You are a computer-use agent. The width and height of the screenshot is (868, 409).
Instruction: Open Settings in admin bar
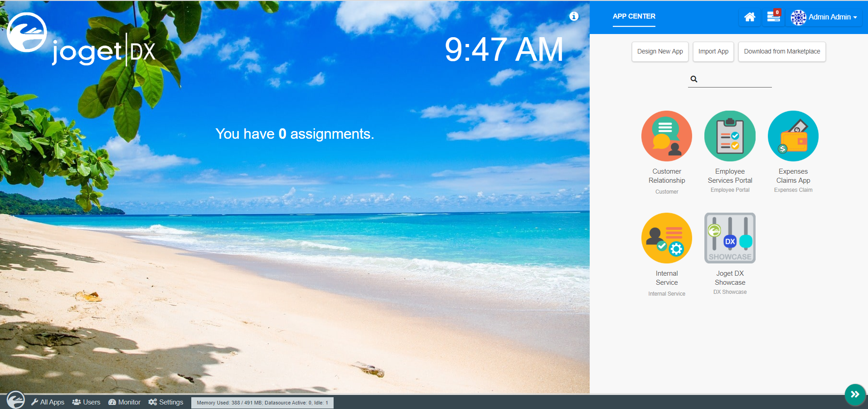pos(166,402)
